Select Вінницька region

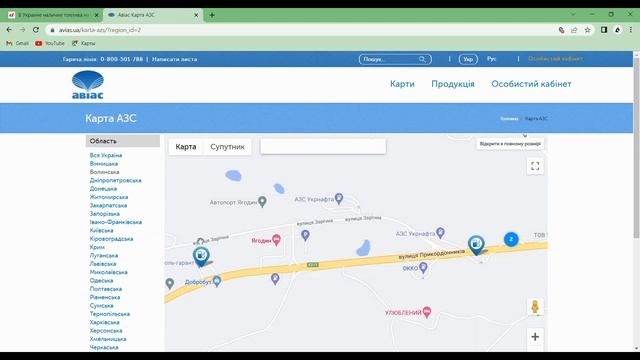(x=104, y=164)
